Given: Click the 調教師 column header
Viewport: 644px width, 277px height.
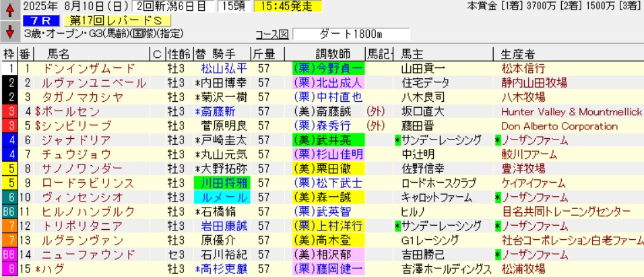Looking at the screenshot, I should click(x=327, y=53).
